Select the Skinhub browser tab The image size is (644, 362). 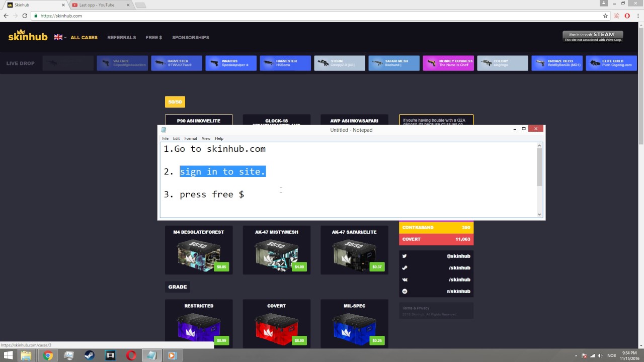pyautogui.click(x=34, y=5)
